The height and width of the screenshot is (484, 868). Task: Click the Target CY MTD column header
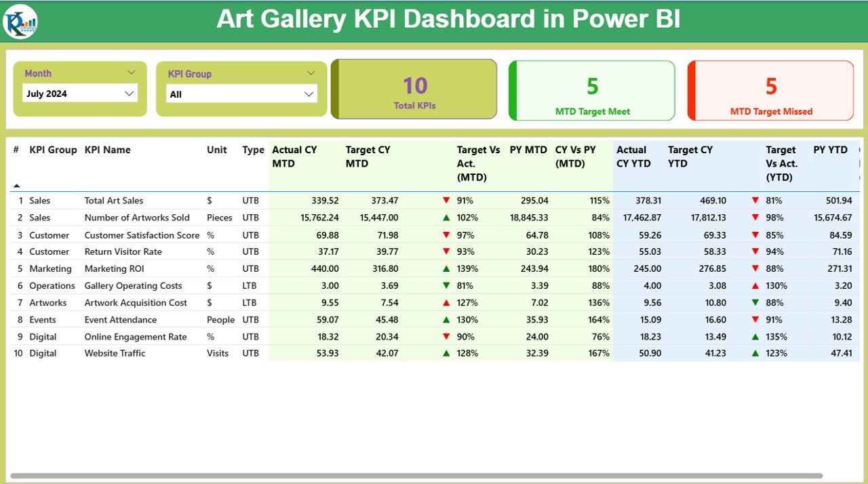click(x=368, y=157)
